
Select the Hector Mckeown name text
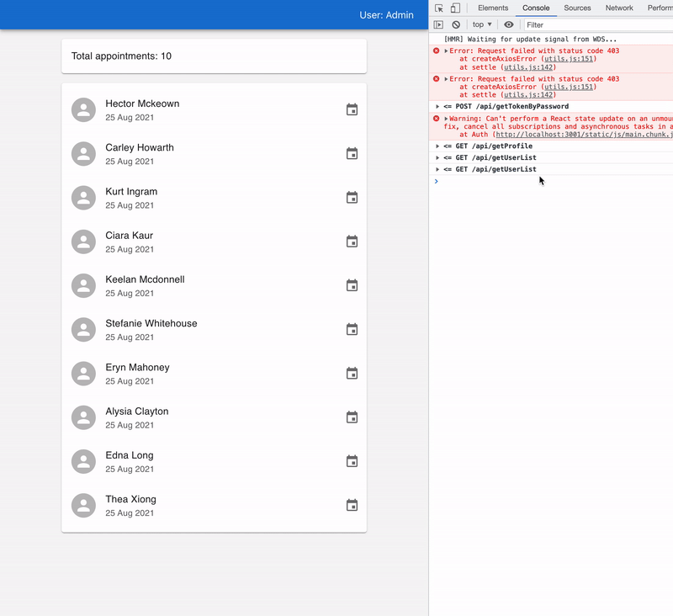point(142,104)
